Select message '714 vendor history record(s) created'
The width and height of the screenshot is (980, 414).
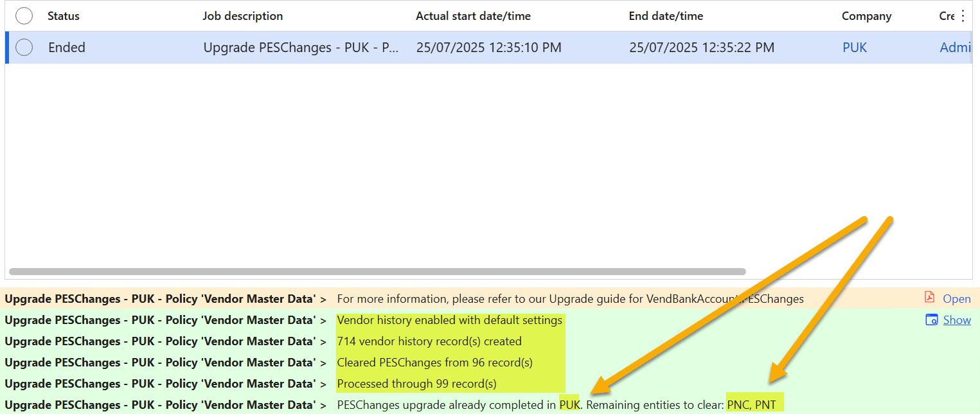[429, 341]
